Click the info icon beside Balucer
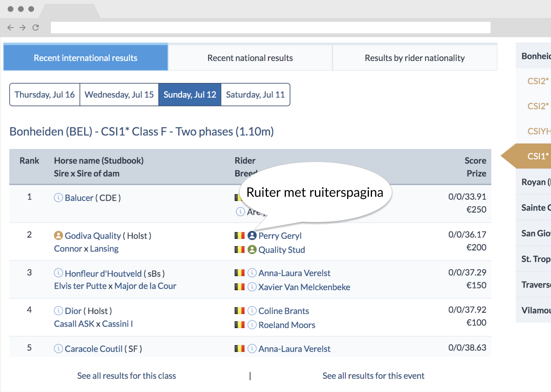Image resolution: width=551 pixels, height=392 pixels. tap(58, 198)
